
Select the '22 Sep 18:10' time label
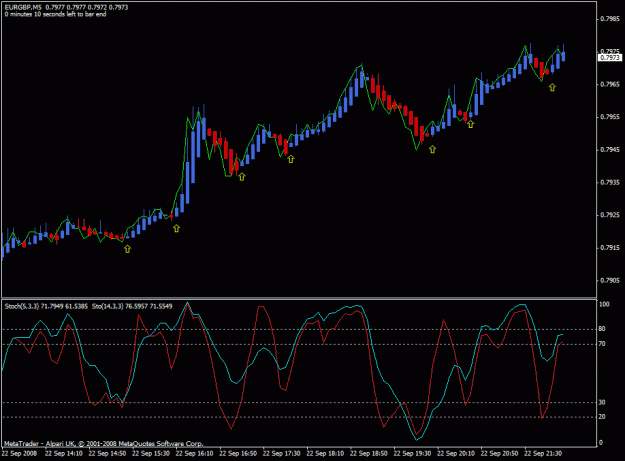(x=325, y=453)
